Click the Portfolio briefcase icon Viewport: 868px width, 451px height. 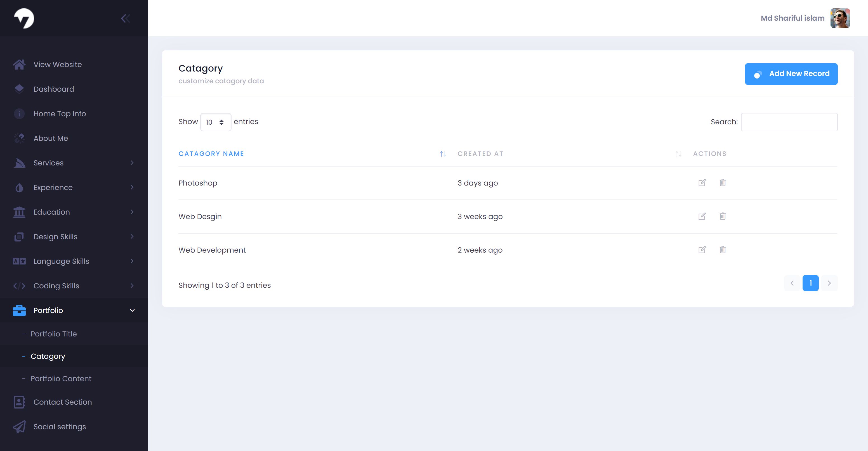19,310
